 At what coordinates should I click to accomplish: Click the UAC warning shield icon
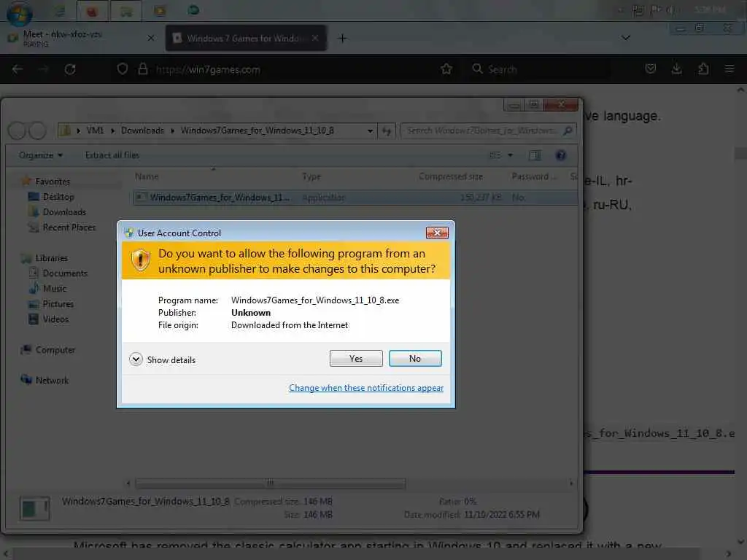click(x=141, y=260)
